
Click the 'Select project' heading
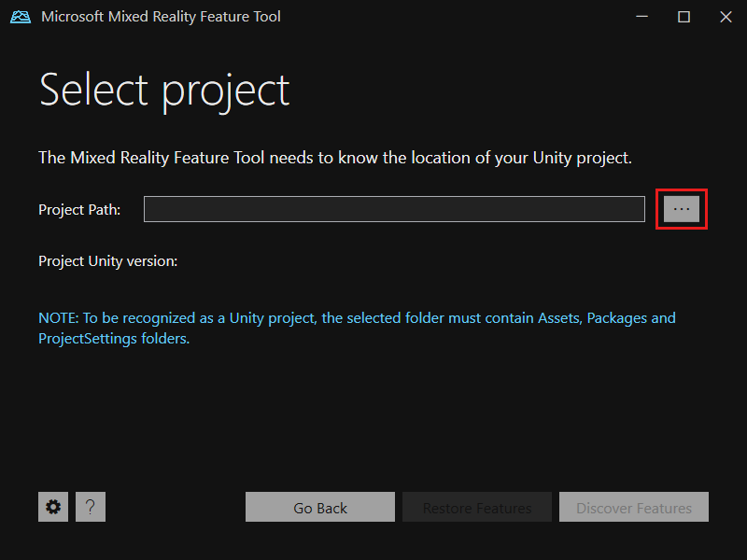pos(164,91)
